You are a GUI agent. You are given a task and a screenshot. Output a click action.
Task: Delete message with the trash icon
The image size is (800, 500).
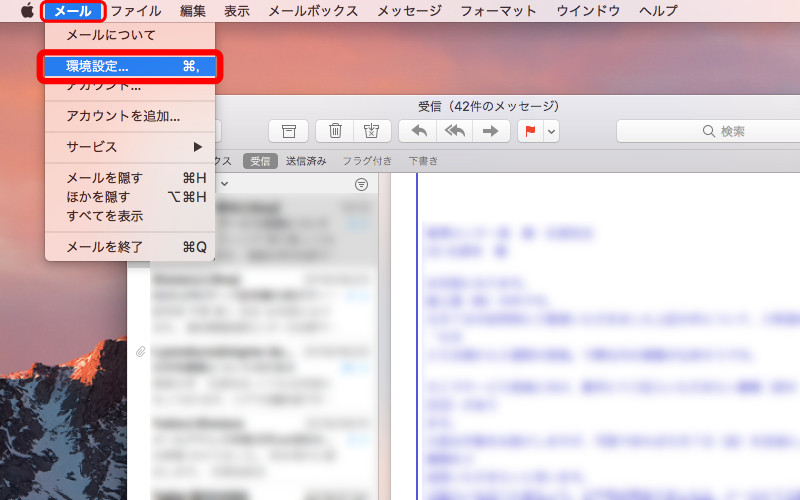click(335, 131)
